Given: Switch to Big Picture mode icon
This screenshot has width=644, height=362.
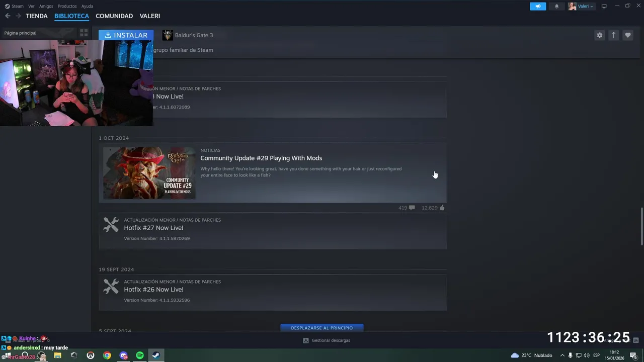Looking at the screenshot, I should pyautogui.click(x=604, y=6).
